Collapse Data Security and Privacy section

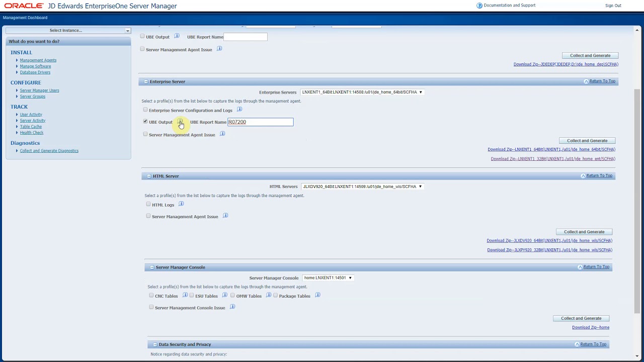click(x=155, y=344)
